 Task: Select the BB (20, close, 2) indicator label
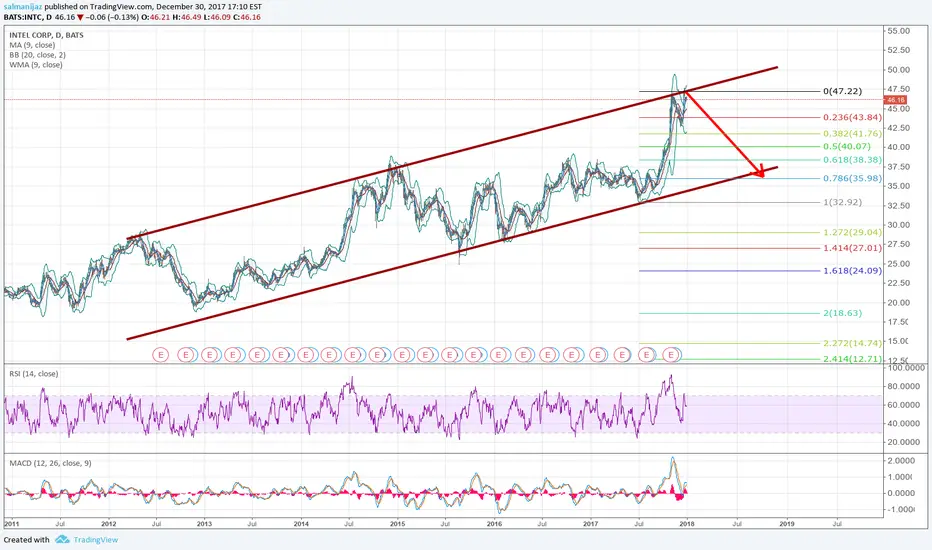pos(37,55)
